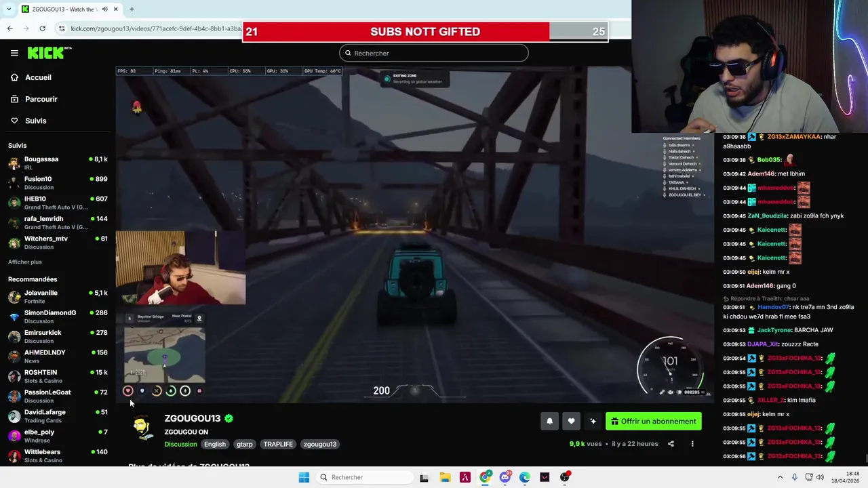Screen dimensions: 868x488
Task: Click the kick.com address bar URL
Action: [x=156, y=28]
